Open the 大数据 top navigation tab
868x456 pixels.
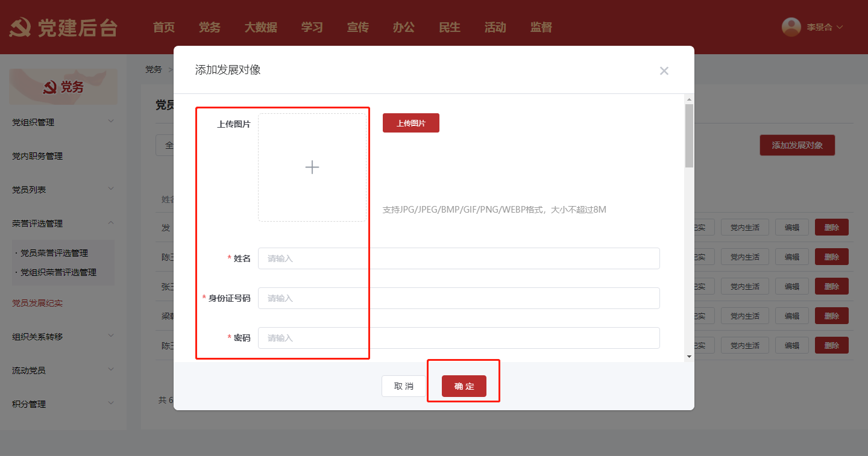pos(260,27)
